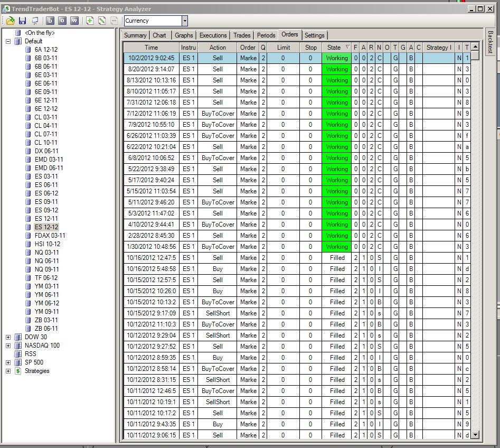
Task: Select the ES 09-12 tree item
Action: pyautogui.click(x=46, y=210)
